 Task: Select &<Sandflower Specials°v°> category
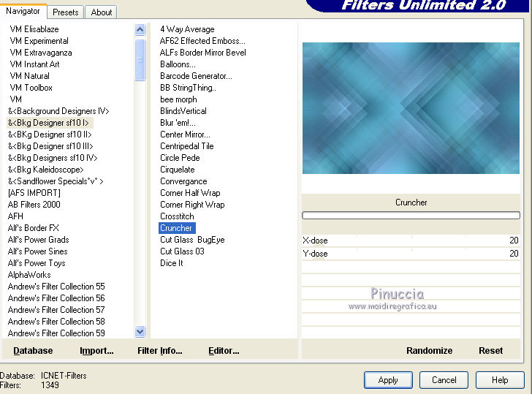[56, 181]
